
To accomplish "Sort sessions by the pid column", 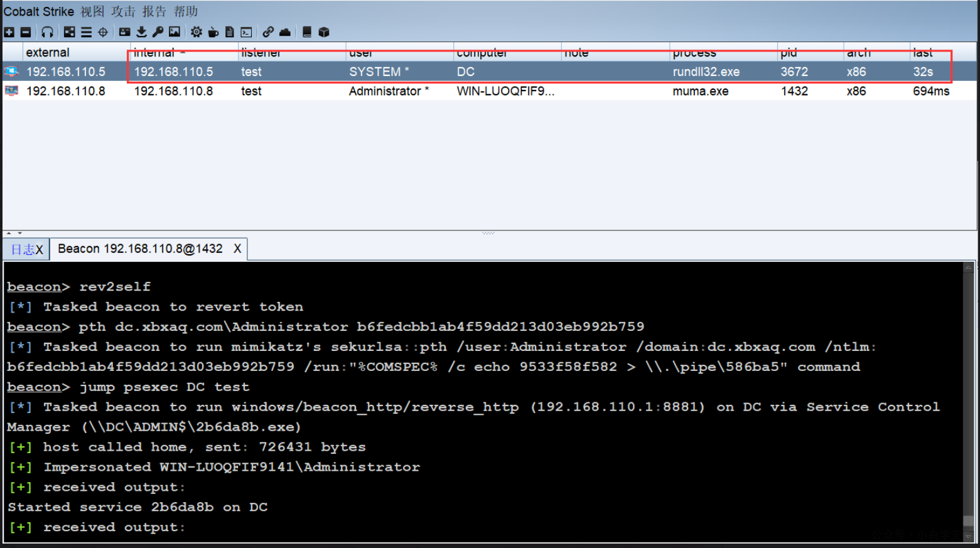I will click(810, 52).
